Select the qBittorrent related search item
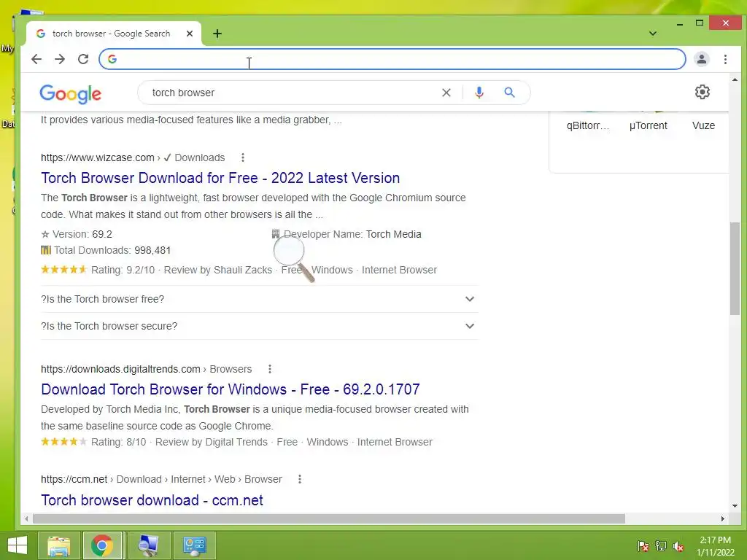 pos(588,125)
